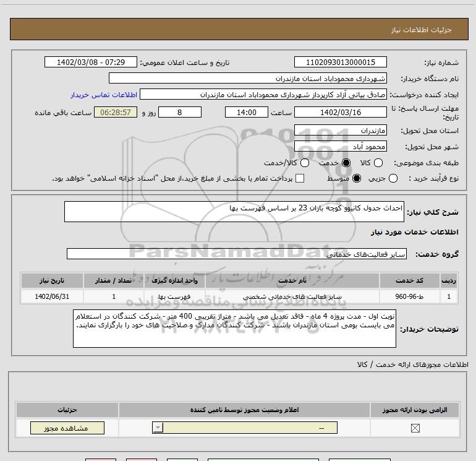
Task: Tick the اسناد خزانه اسلامی payment checkbox
Action: coord(300,178)
